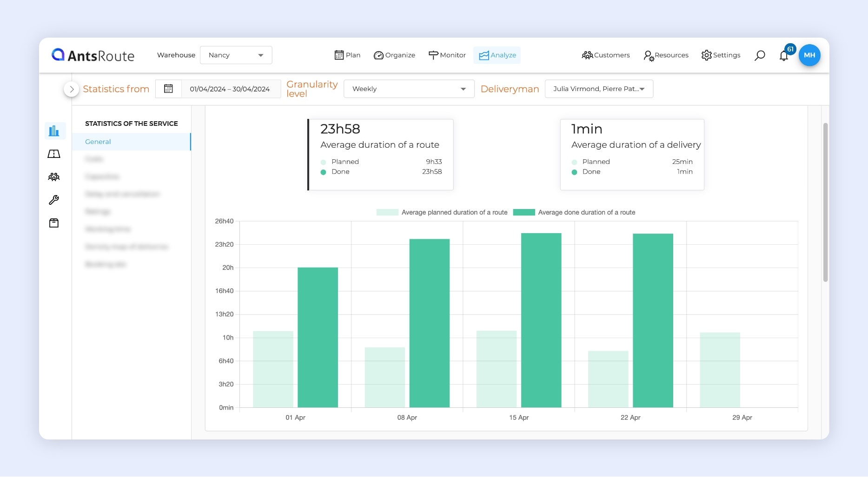
Task: Open the wrench sidebar icon
Action: (54, 200)
